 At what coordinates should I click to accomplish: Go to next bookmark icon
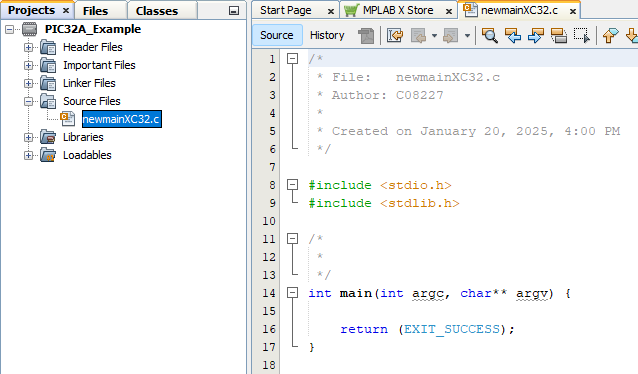point(632,36)
